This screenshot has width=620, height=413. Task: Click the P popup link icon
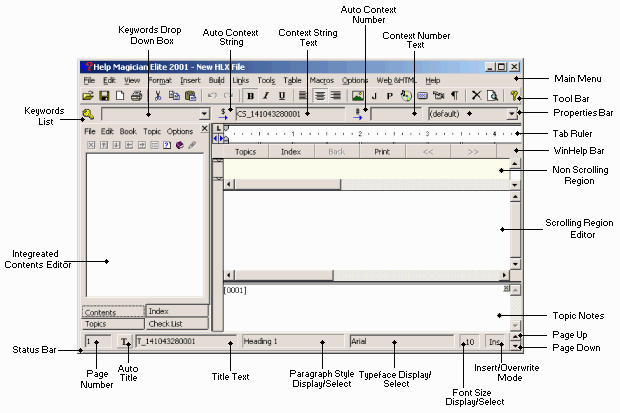389,96
